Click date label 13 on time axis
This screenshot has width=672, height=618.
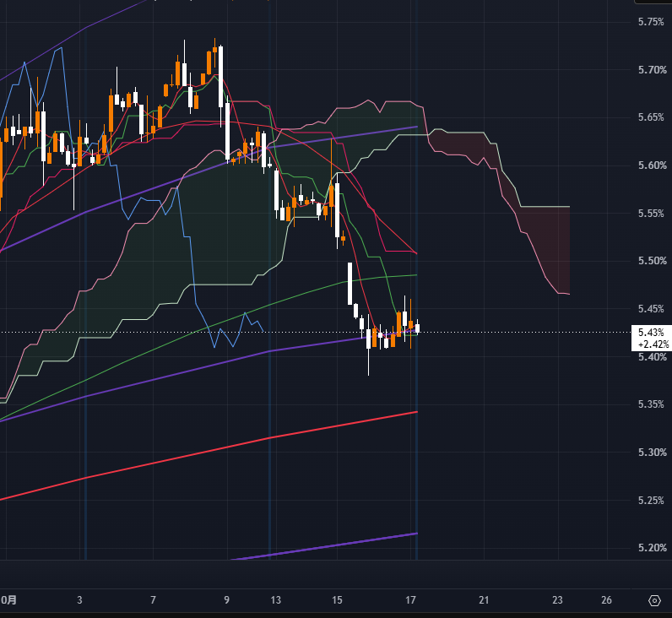[x=275, y=600]
